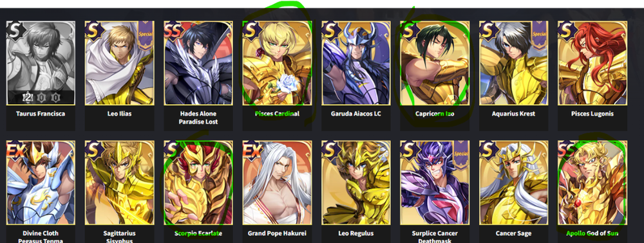Open the Sagittarius Sisyphus character card
644x243 pixels.
pyautogui.click(x=120, y=183)
